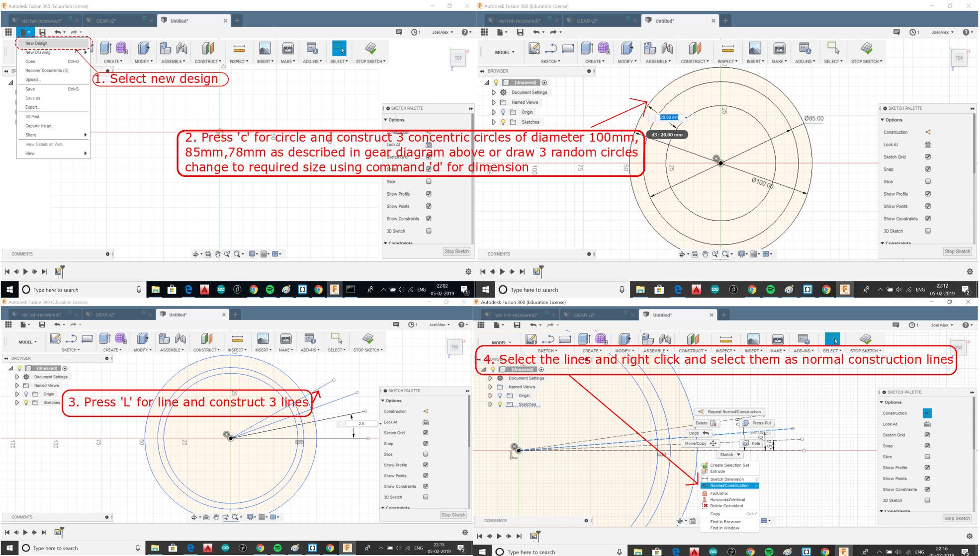The image size is (980, 556).
Task: Click the Inspect measure icon in top-right window
Action: coord(727,49)
